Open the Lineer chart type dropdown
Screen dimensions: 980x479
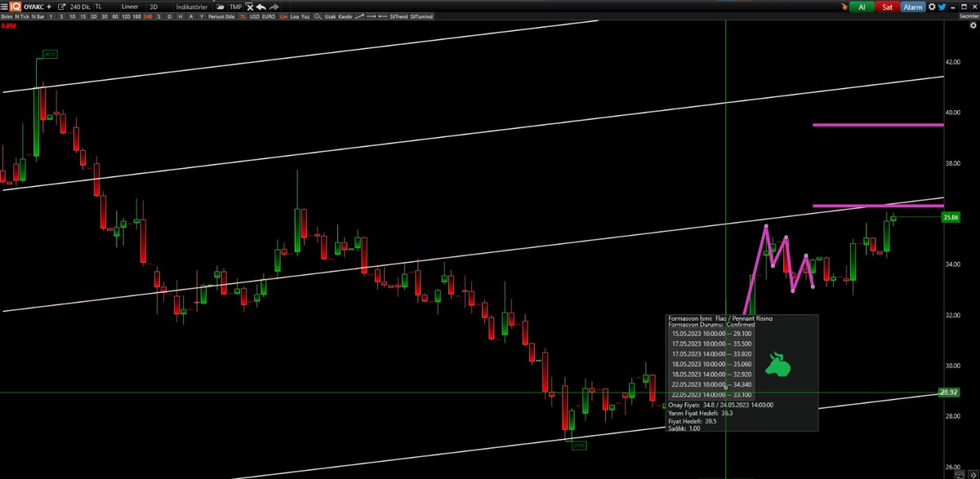pyautogui.click(x=130, y=7)
